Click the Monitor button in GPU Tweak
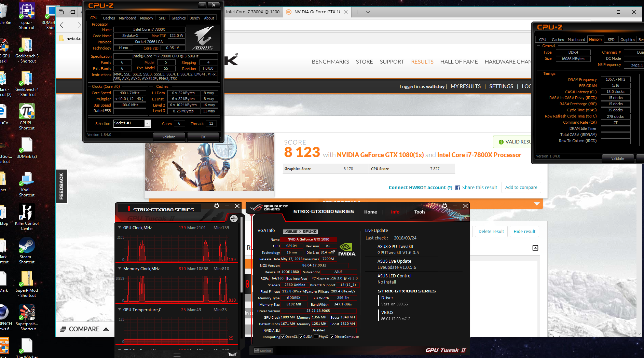 (263, 350)
